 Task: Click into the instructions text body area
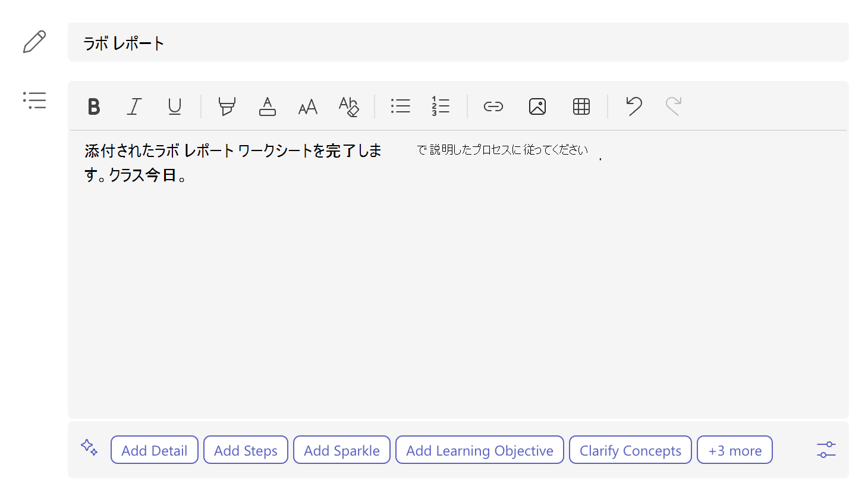[458, 274]
